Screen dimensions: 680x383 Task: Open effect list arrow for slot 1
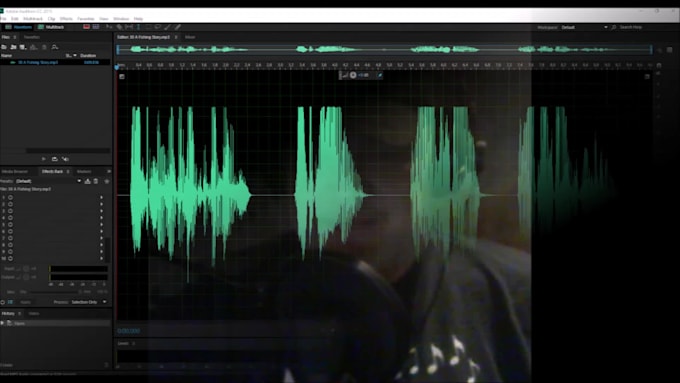tap(102, 197)
